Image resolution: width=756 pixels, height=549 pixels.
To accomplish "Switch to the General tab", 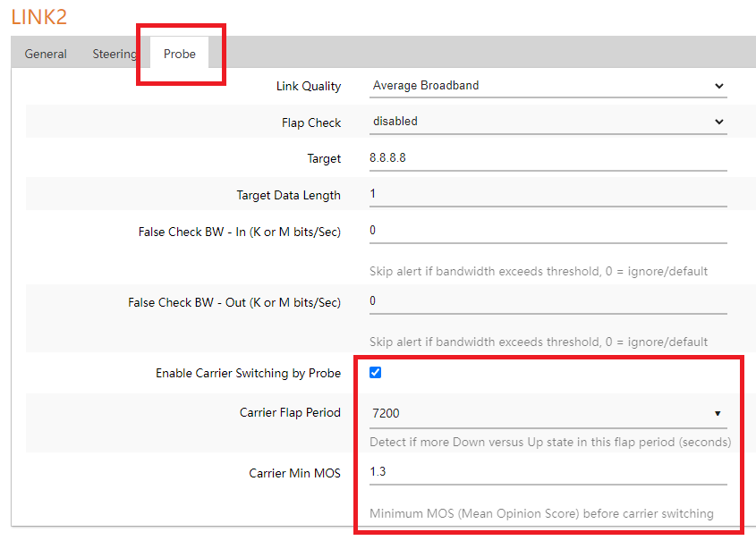I will (46, 54).
